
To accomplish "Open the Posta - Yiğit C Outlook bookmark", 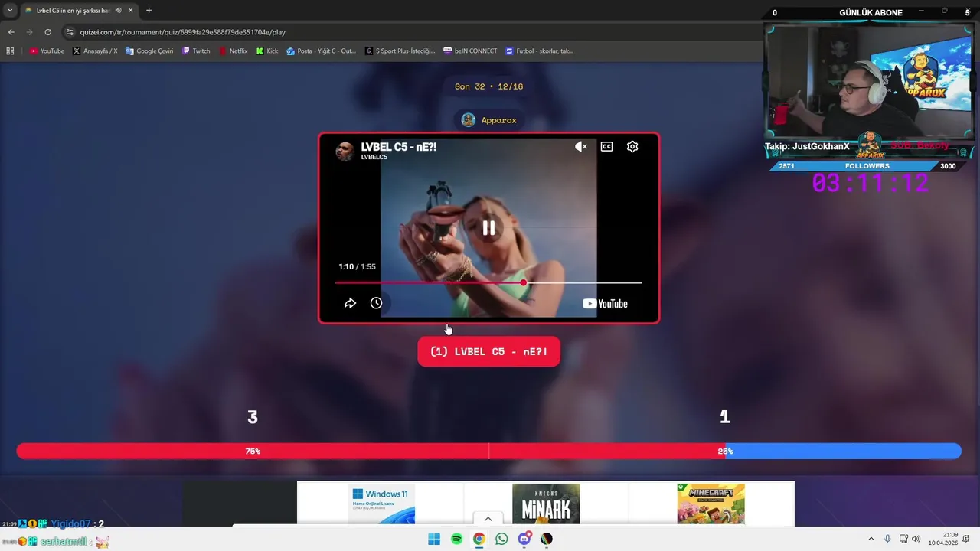I will [322, 51].
